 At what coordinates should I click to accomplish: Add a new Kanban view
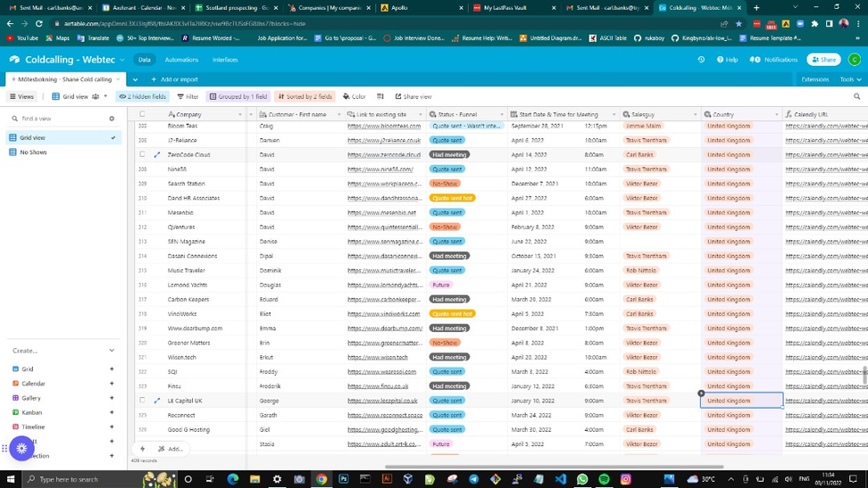pos(112,412)
